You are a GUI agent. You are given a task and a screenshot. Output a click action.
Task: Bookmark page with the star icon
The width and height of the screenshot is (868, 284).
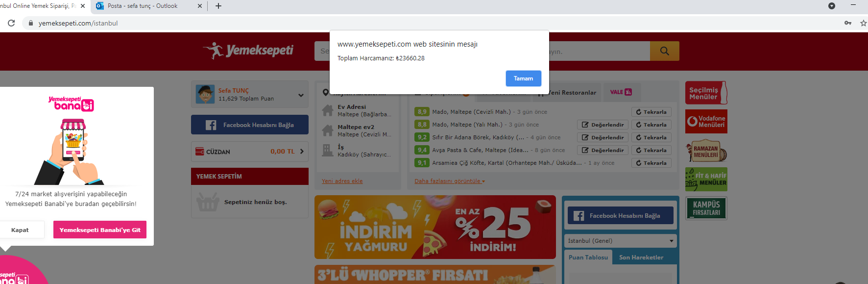pos(863,23)
